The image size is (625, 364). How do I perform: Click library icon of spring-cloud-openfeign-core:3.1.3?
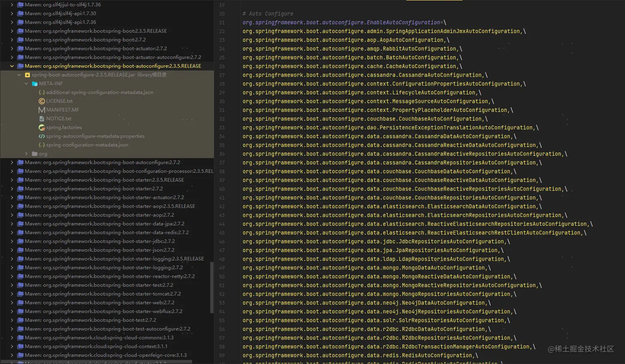coord(20,355)
